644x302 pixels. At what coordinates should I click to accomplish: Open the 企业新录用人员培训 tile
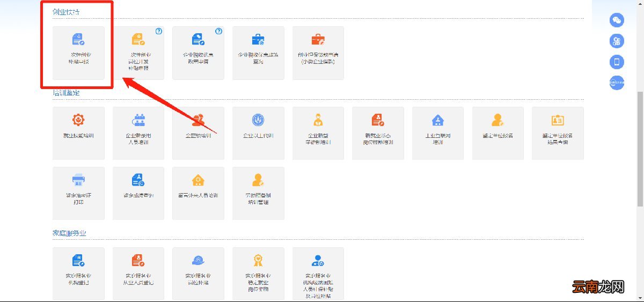(138, 133)
